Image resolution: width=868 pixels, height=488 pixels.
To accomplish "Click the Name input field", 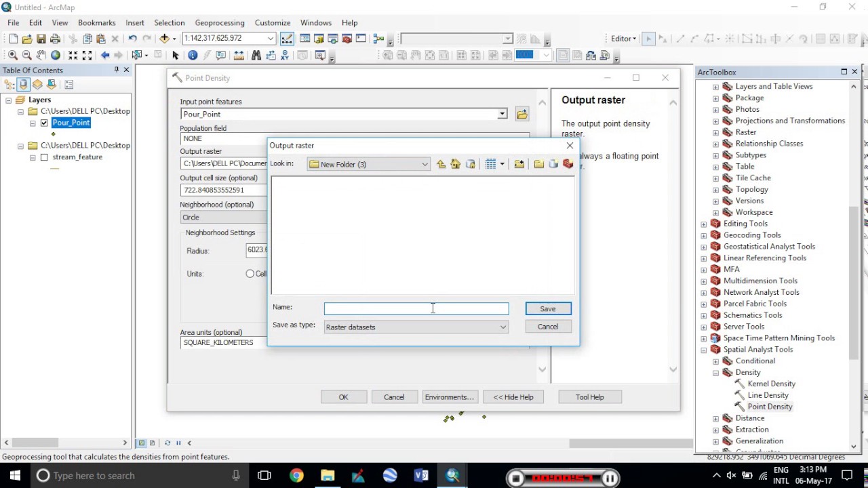I will [416, 309].
